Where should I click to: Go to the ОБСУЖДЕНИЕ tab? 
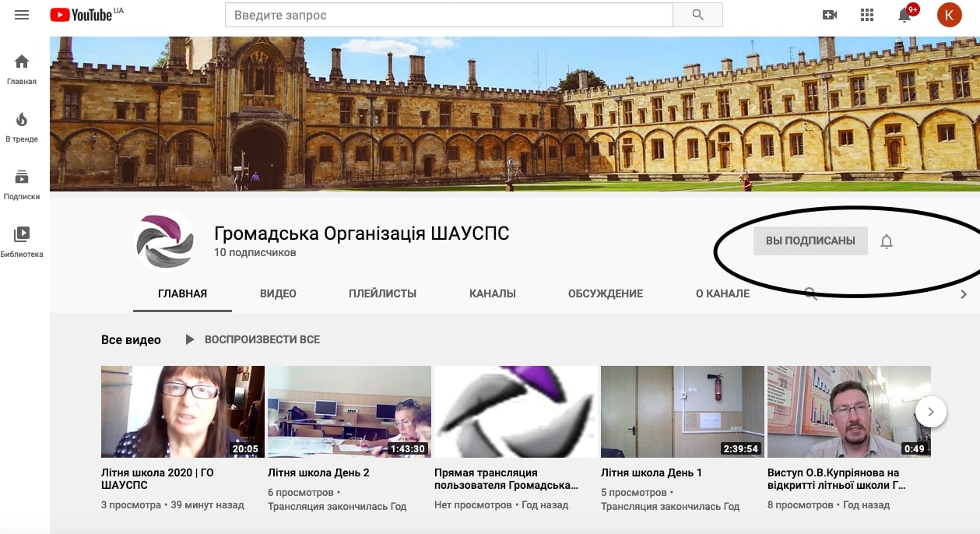point(606,294)
